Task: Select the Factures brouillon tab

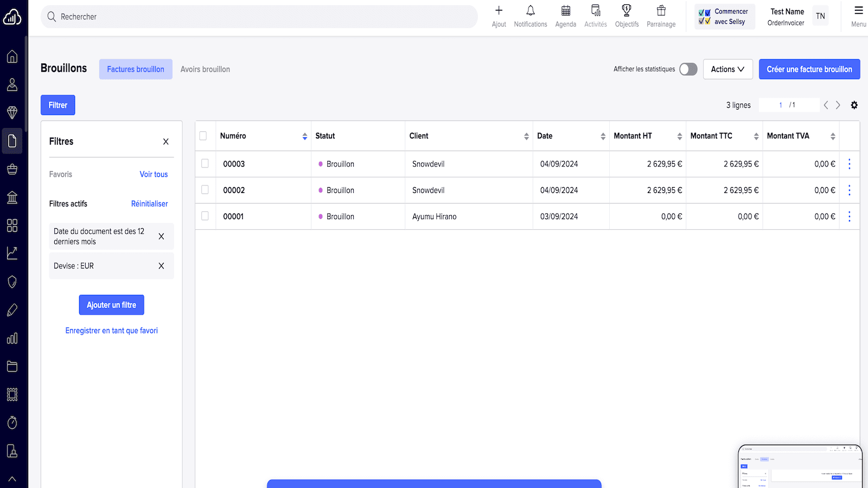Action: tap(136, 69)
